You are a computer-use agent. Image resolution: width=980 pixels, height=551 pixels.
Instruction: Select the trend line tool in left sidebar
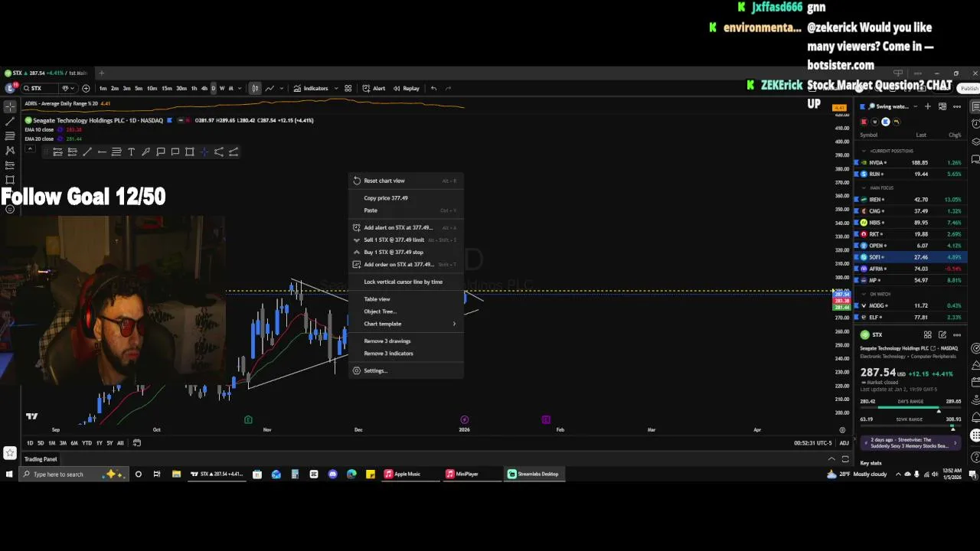click(x=10, y=122)
